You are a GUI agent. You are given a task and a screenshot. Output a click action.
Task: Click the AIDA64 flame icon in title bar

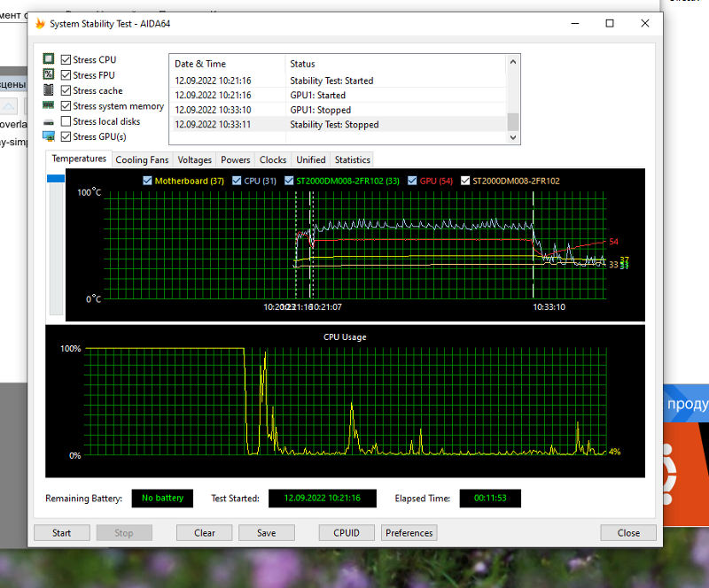(40, 24)
